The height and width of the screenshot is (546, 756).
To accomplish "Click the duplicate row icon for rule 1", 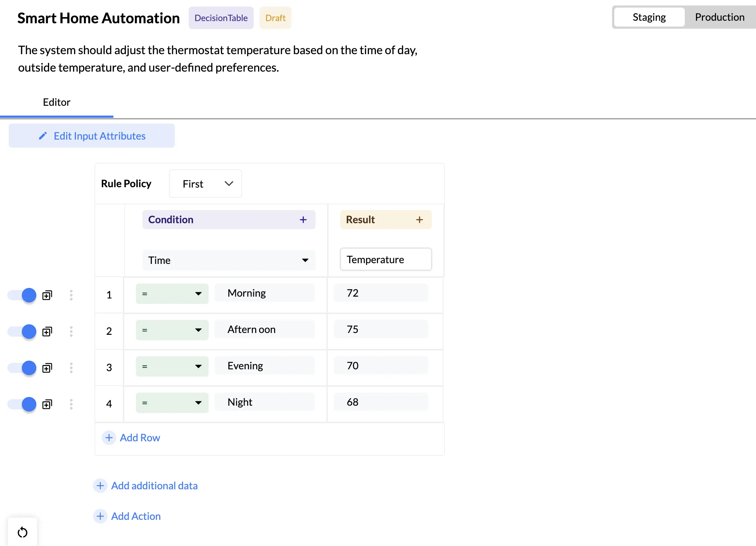I will click(x=47, y=295).
